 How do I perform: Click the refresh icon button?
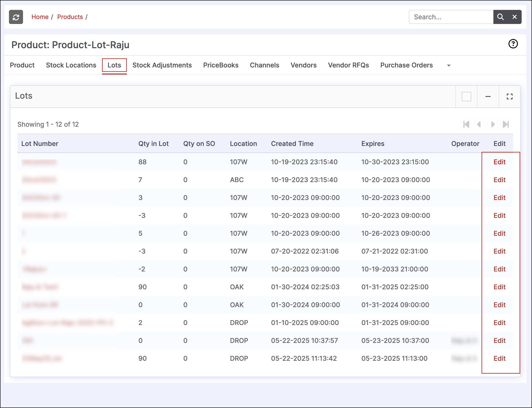pos(16,17)
